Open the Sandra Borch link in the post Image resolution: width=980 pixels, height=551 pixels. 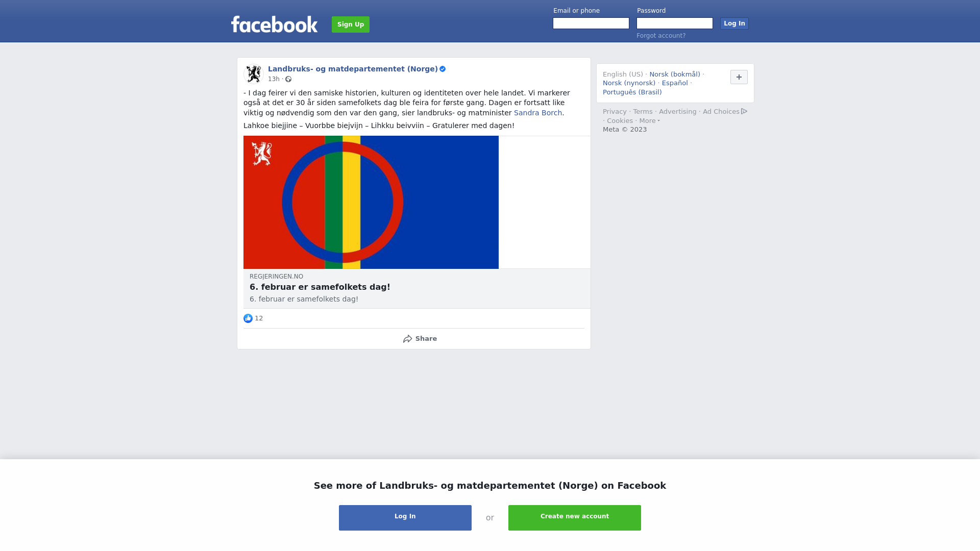[538, 113]
